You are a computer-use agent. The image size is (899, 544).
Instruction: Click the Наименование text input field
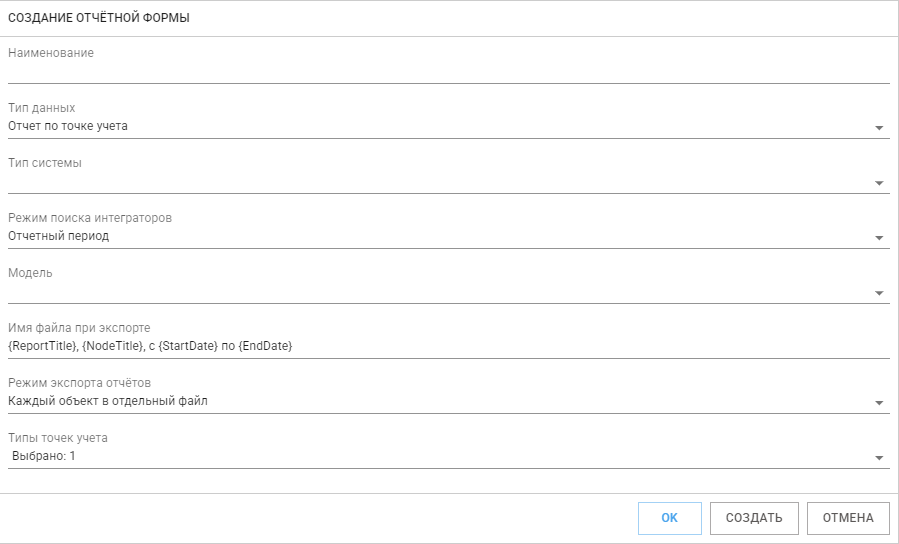[448, 72]
